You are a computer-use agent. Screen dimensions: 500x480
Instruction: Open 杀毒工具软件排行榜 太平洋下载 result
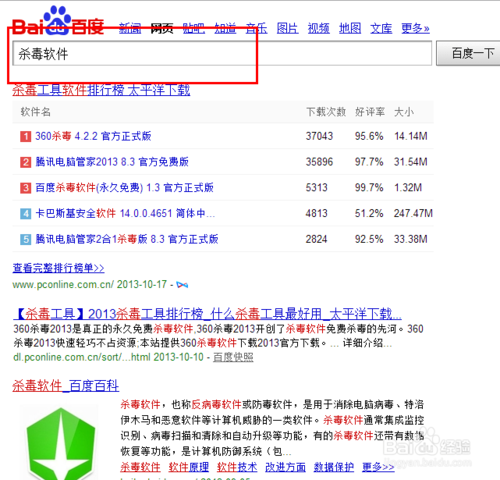[101, 90]
